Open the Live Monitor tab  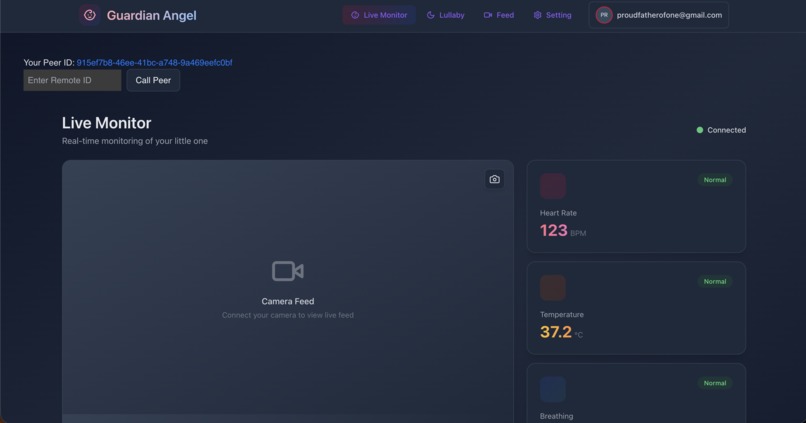[379, 15]
